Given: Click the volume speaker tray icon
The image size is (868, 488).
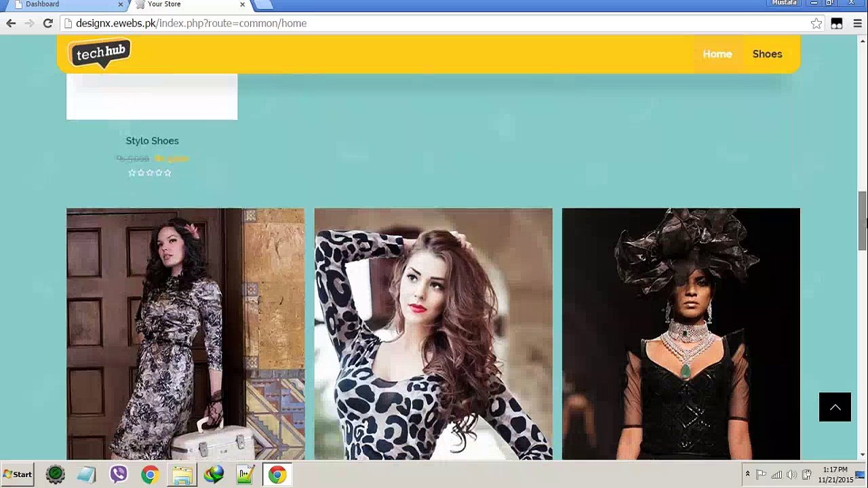Looking at the screenshot, I should (x=791, y=474).
